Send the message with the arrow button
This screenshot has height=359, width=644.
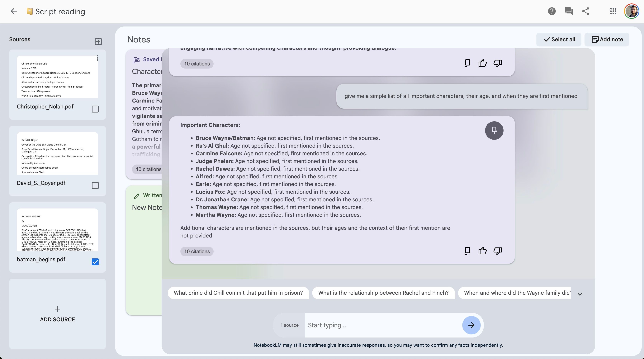click(471, 325)
